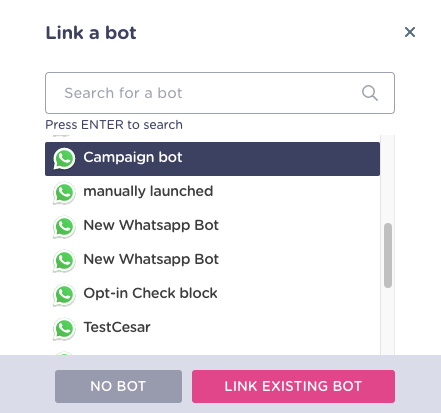Viewport: 441px width, 413px height.
Task: Click the bot list scrollbar thumb
Action: [388, 255]
